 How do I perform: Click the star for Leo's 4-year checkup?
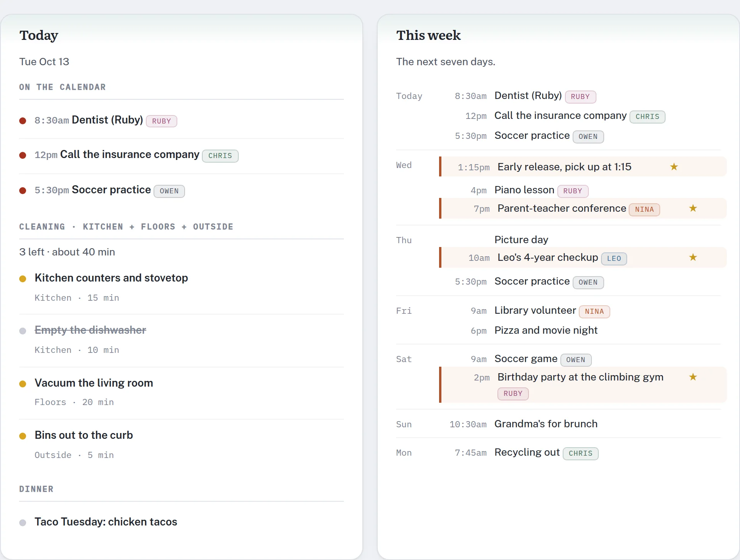pyautogui.click(x=693, y=257)
